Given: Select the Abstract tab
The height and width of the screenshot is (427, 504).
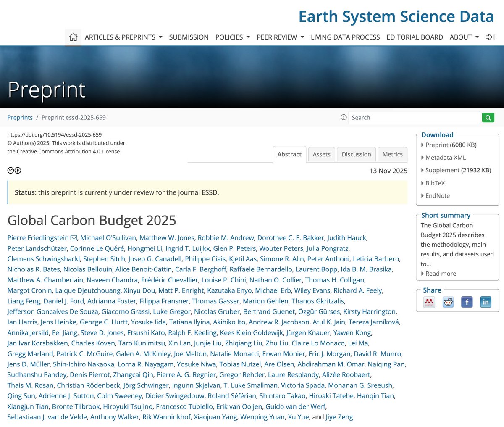Looking at the screenshot, I should (x=289, y=154).
